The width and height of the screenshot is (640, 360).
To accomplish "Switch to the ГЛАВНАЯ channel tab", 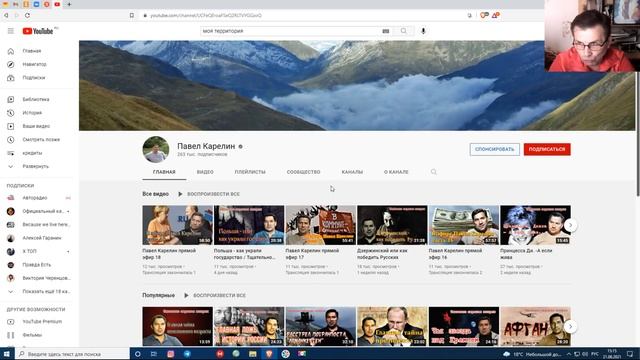I will (164, 172).
